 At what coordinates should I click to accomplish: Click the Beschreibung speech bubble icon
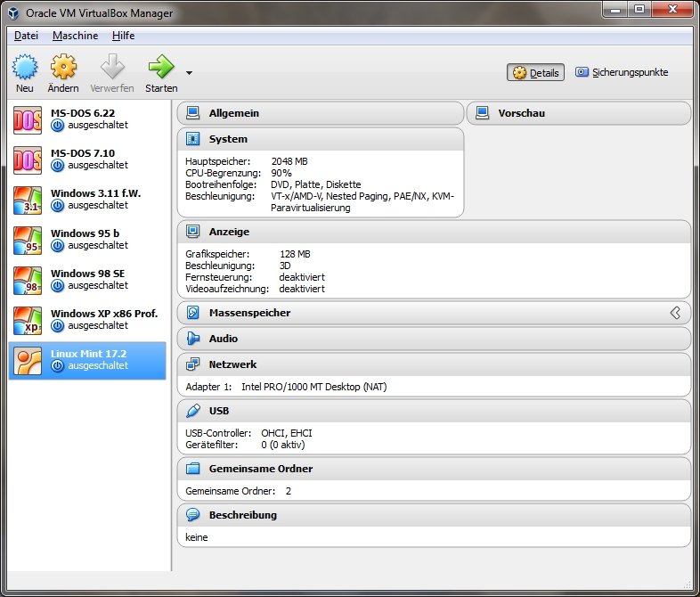pos(193,515)
